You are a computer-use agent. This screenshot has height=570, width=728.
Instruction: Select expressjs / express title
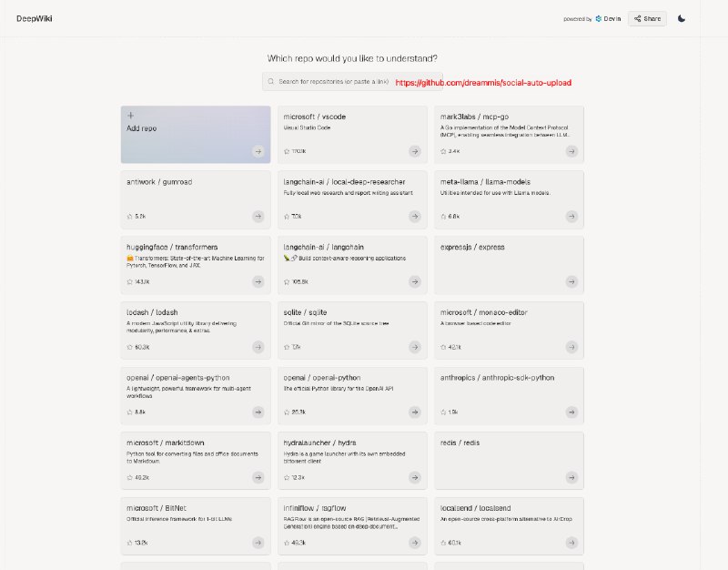point(472,247)
